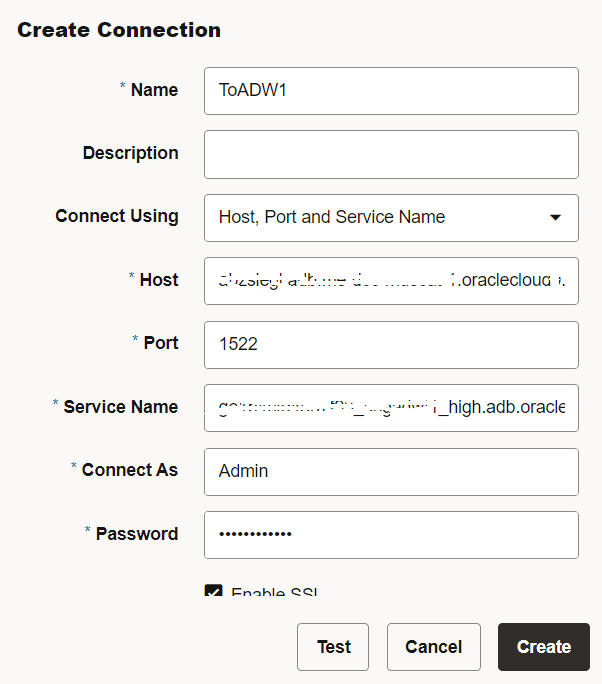Click the Create Connection dialog title
Image resolution: width=602 pixels, height=684 pixels.
click(x=119, y=30)
